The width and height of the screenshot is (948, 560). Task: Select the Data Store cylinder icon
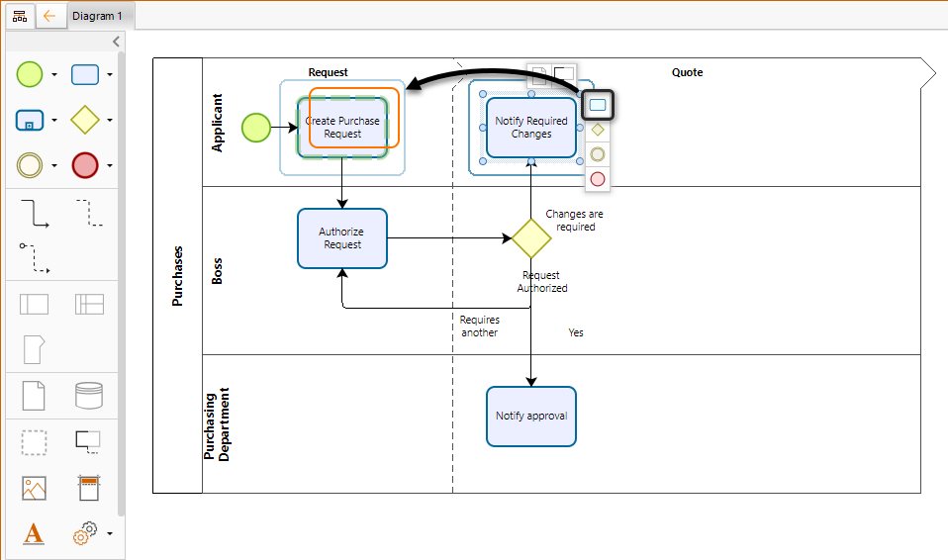(x=89, y=396)
